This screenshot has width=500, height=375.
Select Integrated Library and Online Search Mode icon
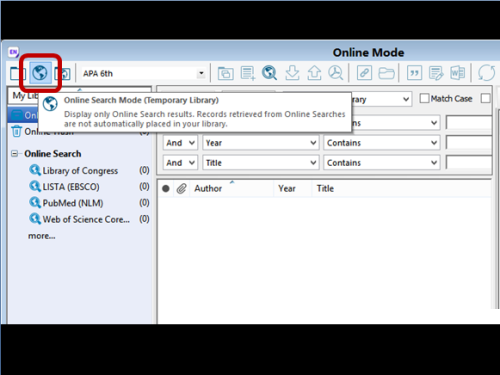(x=63, y=73)
